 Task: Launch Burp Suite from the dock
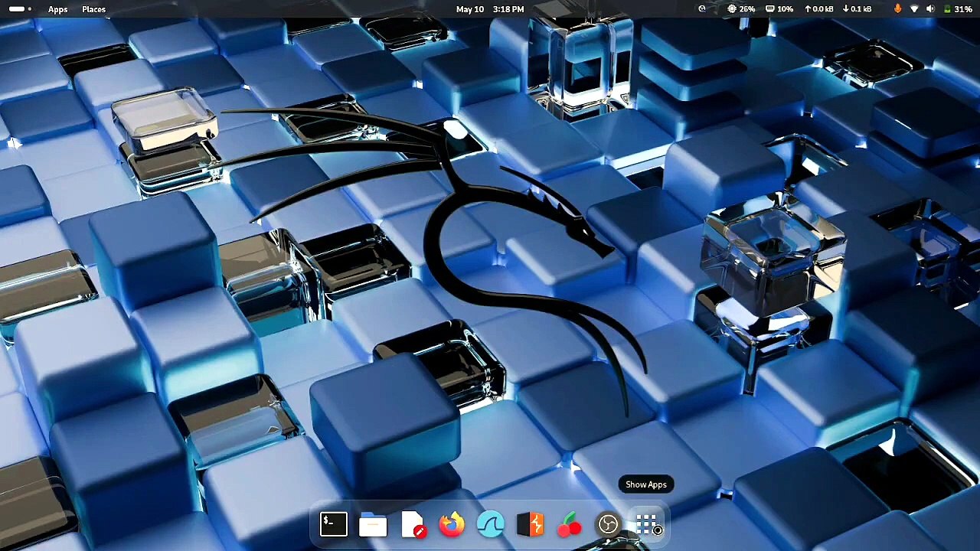530,524
